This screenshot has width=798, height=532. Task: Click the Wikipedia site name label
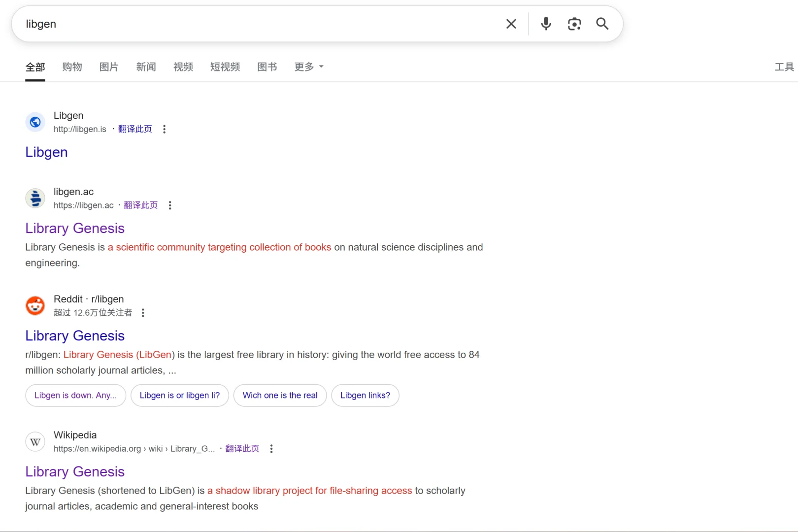[75, 435]
